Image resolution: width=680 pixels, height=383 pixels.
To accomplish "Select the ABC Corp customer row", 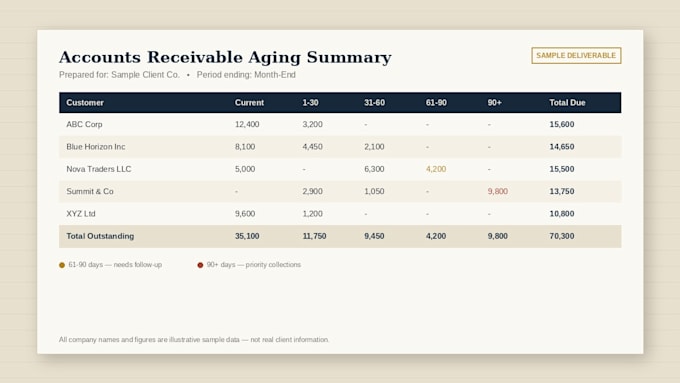I will pyautogui.click(x=340, y=124).
